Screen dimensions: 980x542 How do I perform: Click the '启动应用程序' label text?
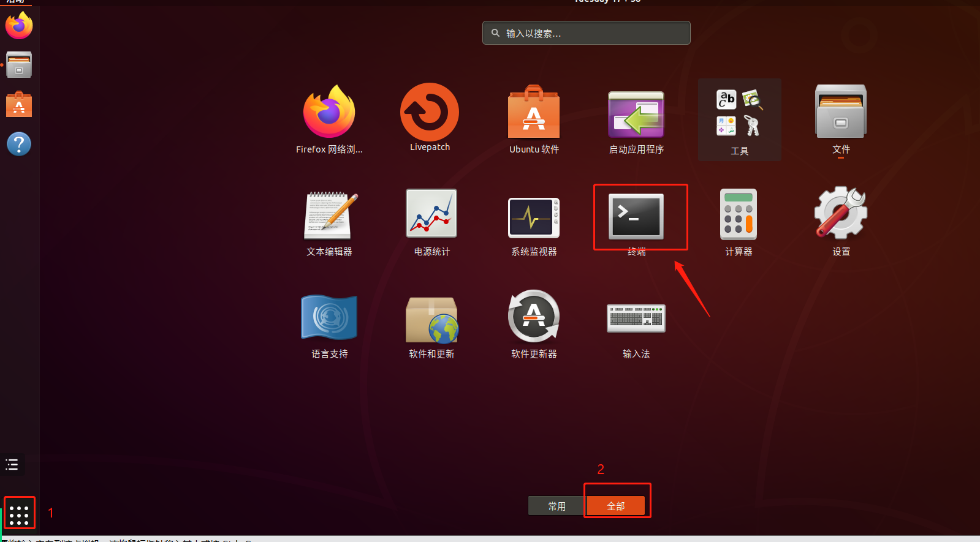click(636, 149)
